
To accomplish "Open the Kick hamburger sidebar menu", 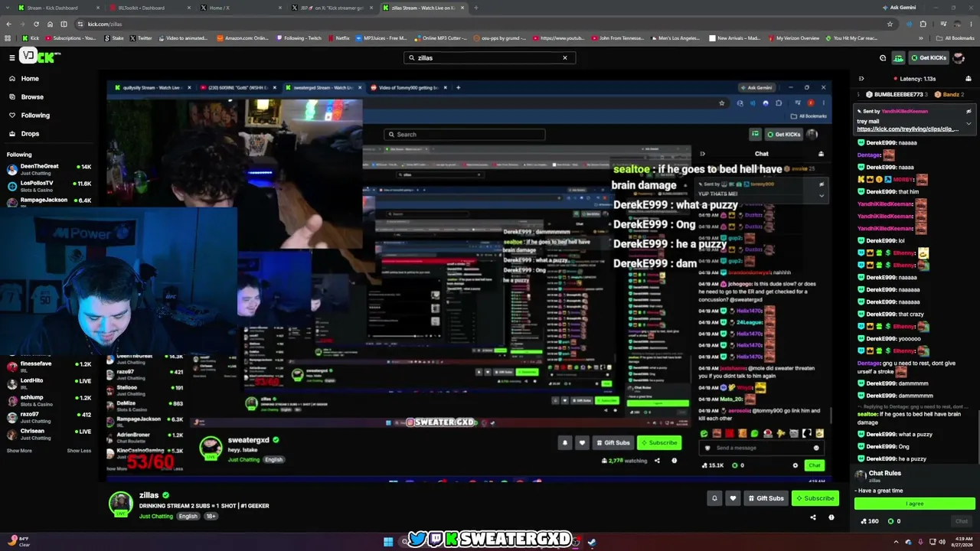I will (12, 57).
